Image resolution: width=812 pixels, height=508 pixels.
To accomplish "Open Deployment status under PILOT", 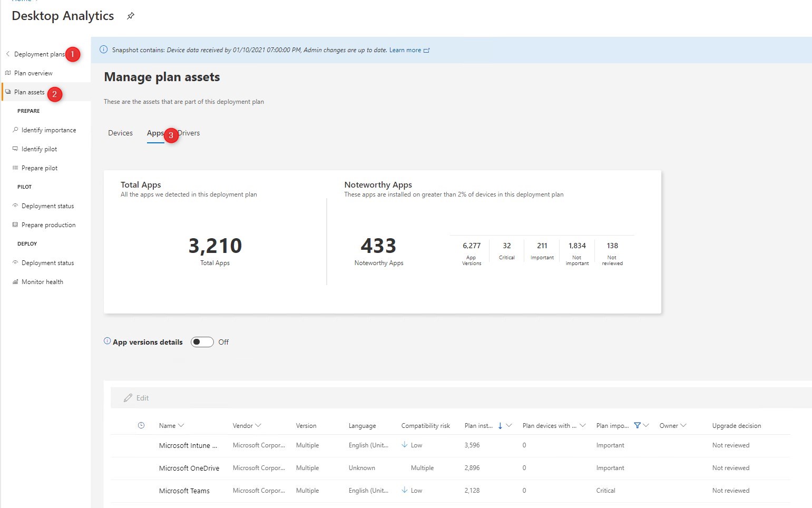I will (47, 206).
